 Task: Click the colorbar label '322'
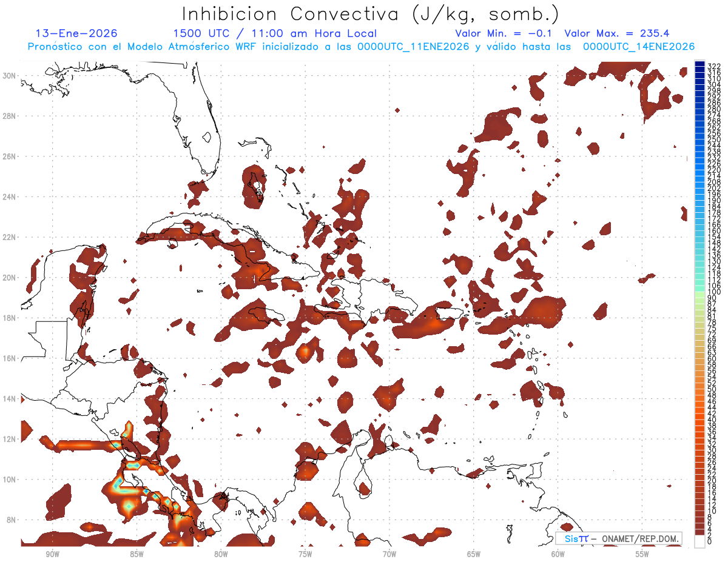(x=714, y=67)
